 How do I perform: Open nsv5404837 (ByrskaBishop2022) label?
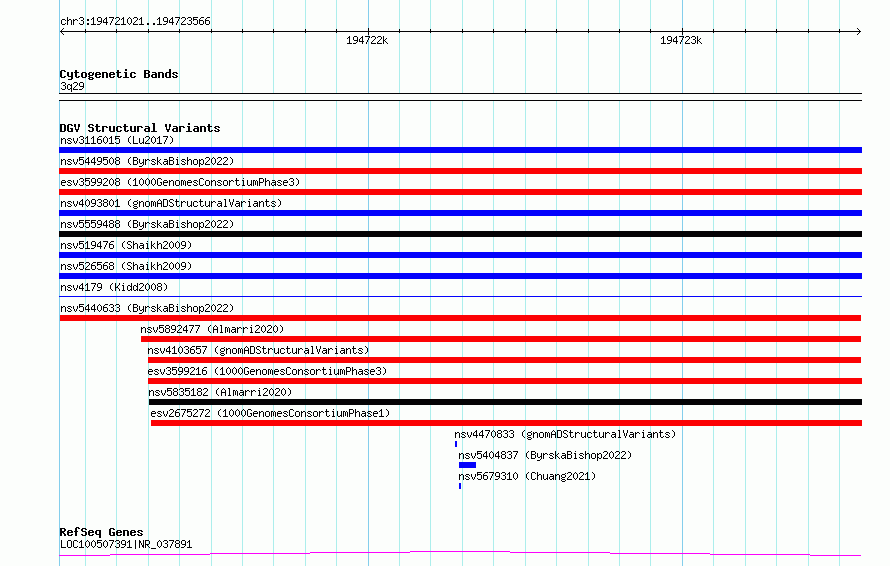(545, 455)
